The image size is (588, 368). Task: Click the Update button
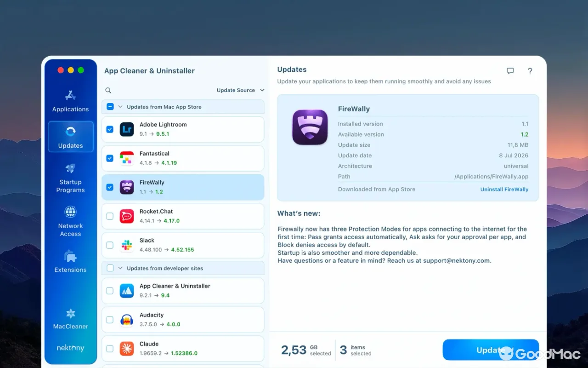(491, 350)
